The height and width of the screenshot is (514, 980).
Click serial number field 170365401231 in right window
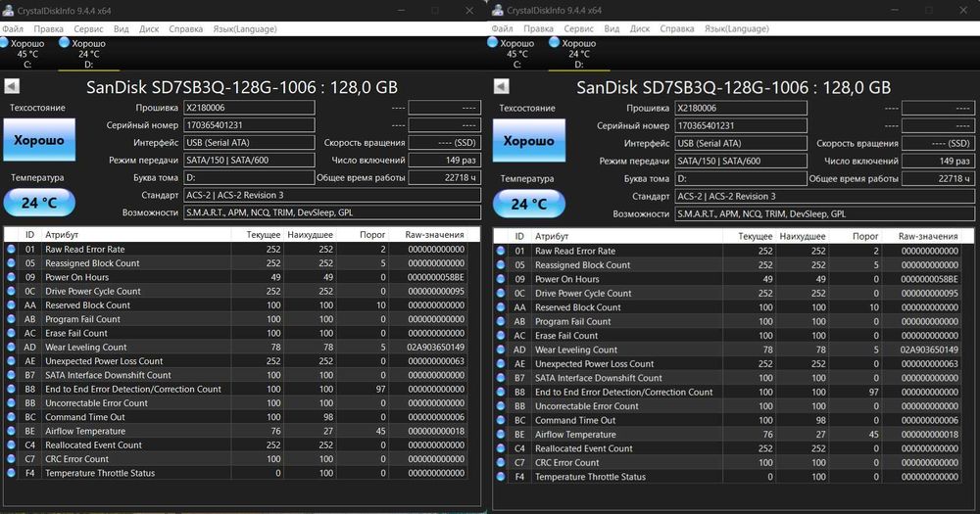point(741,125)
